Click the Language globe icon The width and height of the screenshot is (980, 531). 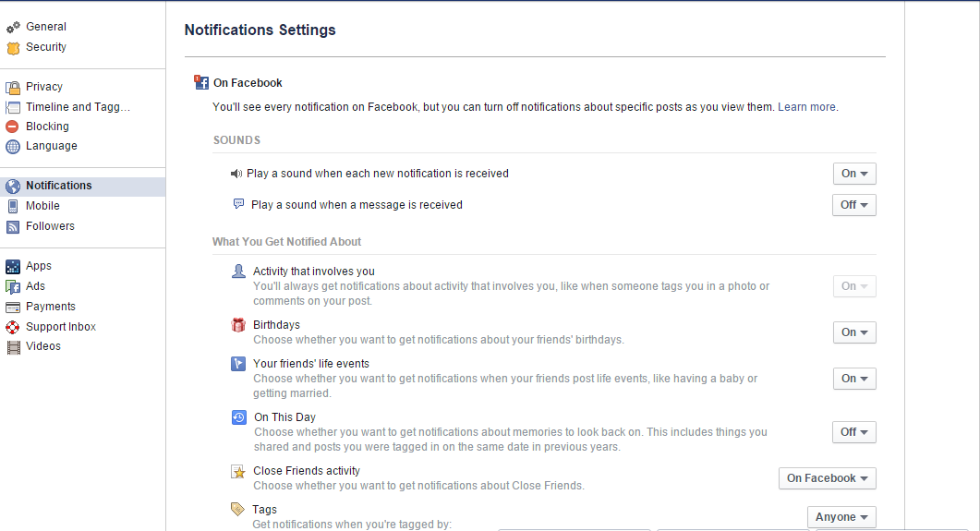[x=13, y=146]
